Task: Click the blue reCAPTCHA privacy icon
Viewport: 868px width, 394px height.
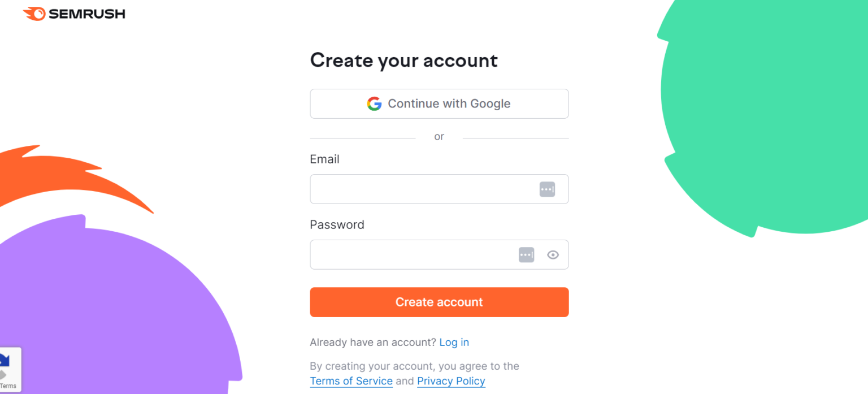Action: point(5,360)
